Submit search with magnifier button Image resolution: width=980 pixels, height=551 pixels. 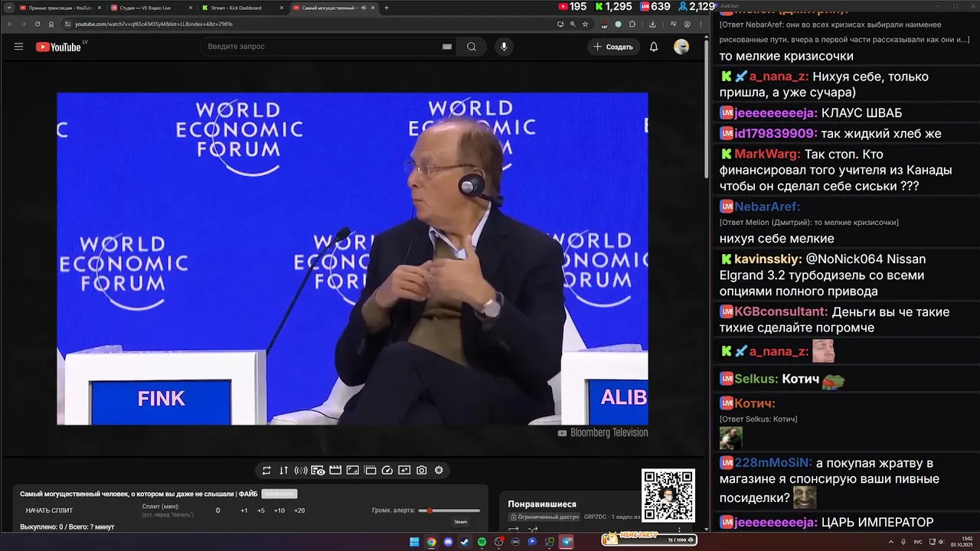tap(472, 47)
